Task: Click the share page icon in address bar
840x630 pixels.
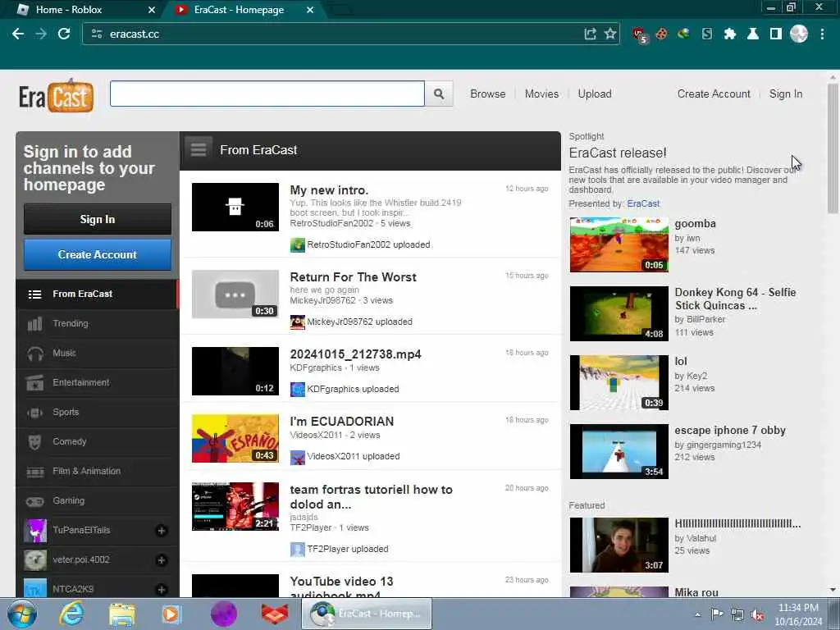Action: click(590, 34)
